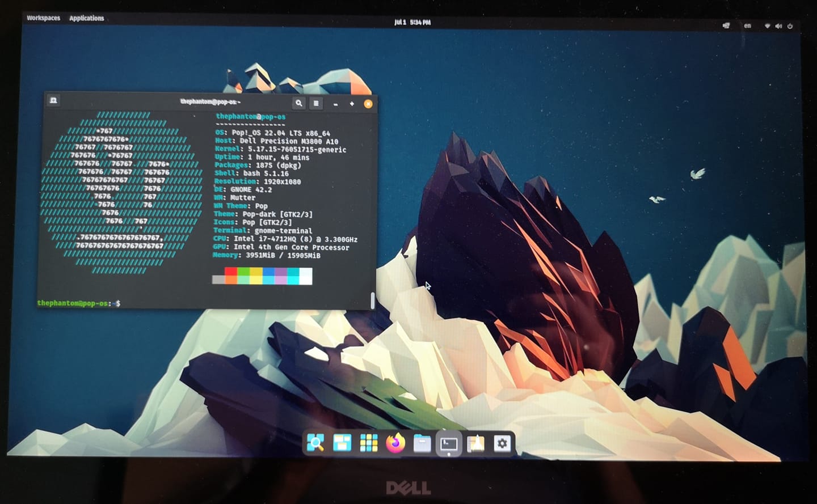Launch Firefox from the dock

pos(395,443)
